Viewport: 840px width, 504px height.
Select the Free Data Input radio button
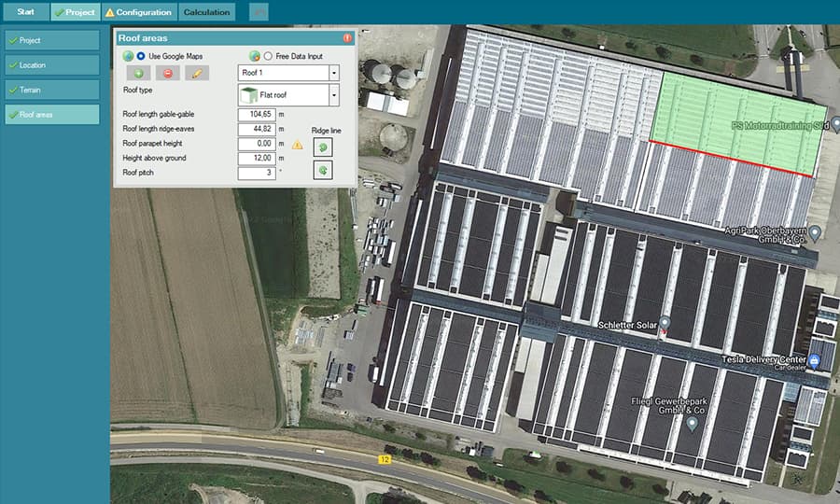[269, 56]
